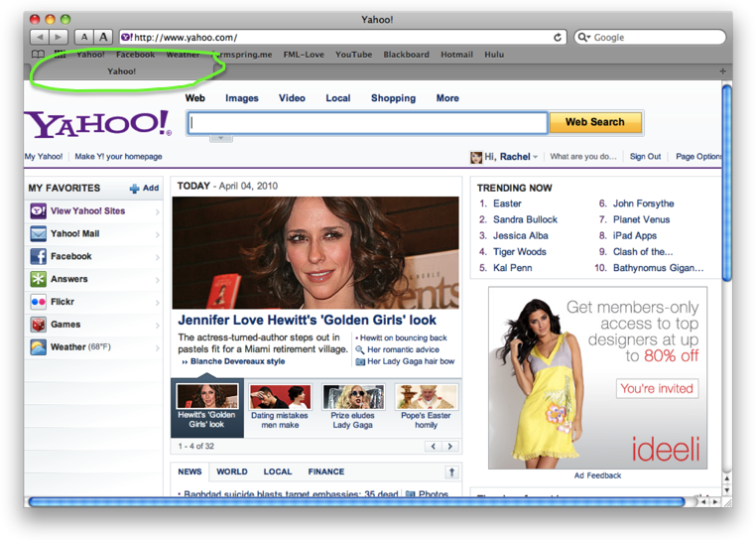Switch to the Images search tab
756x541 pixels.
(241, 98)
